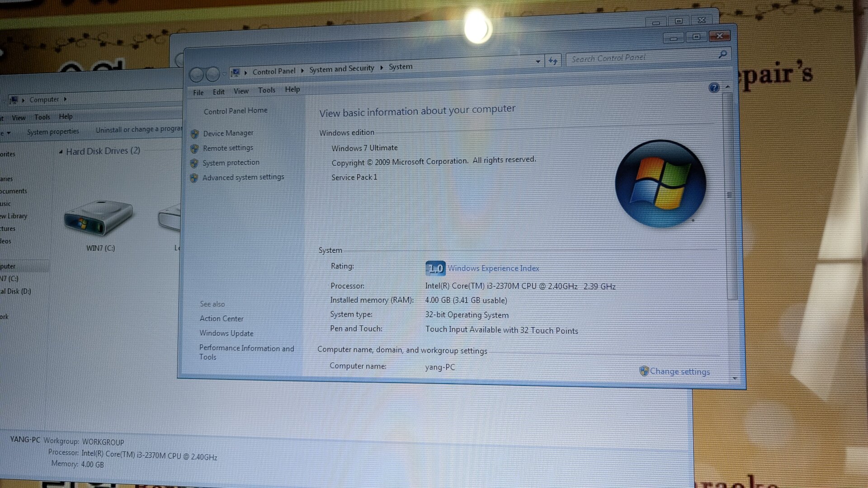Open the help question mark icon
This screenshot has height=488, width=868.
coord(714,88)
